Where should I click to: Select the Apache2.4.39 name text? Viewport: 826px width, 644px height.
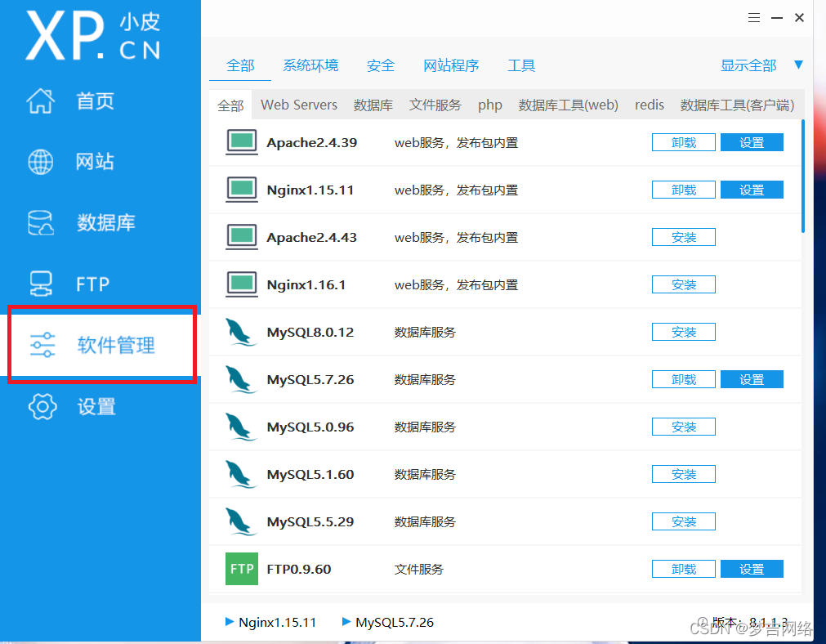click(x=312, y=143)
